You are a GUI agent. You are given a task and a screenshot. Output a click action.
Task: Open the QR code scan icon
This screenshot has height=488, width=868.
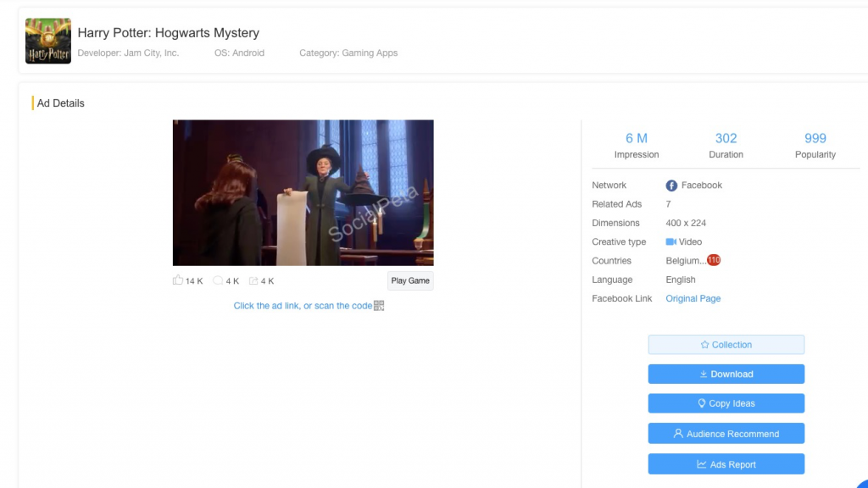click(x=379, y=305)
